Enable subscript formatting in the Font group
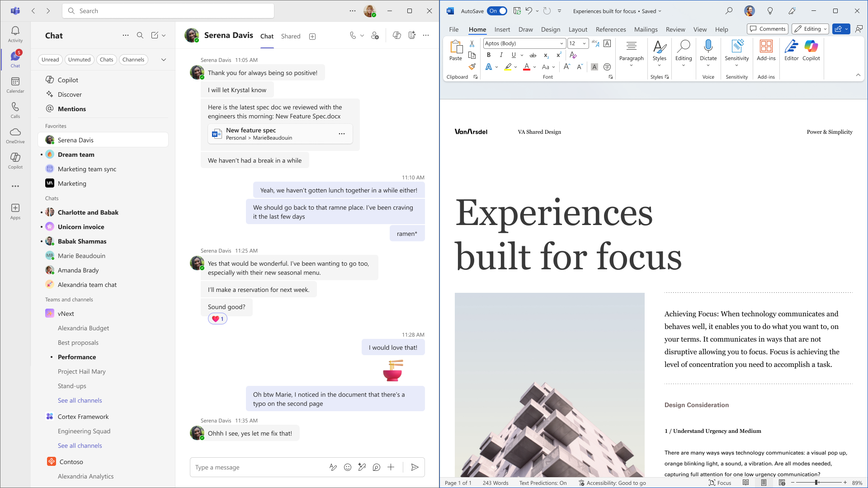Screen dimensions: 868x488 (x=546, y=55)
